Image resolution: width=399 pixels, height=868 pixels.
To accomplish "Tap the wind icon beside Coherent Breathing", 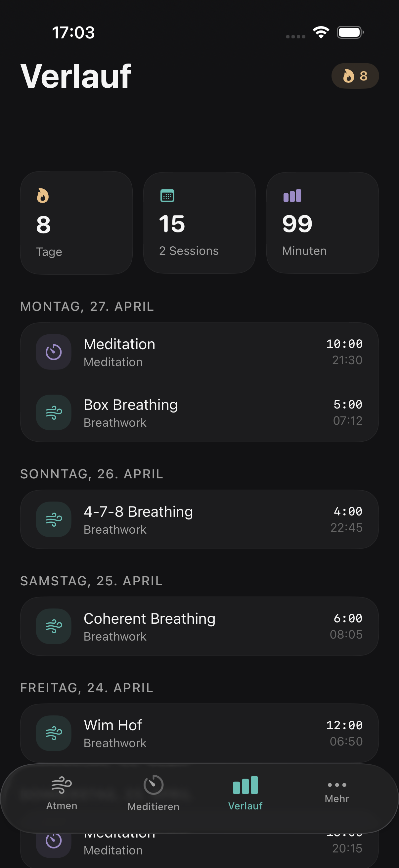I will (x=54, y=626).
